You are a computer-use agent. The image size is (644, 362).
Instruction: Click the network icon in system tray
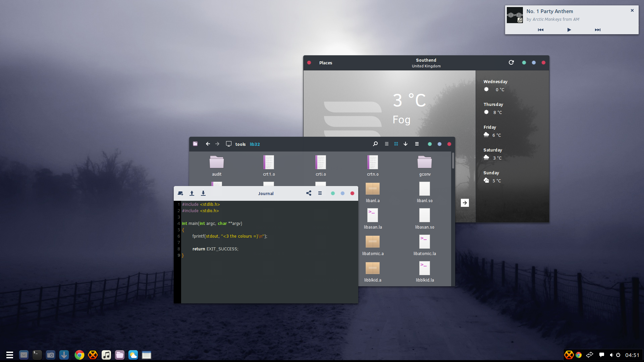click(x=590, y=355)
